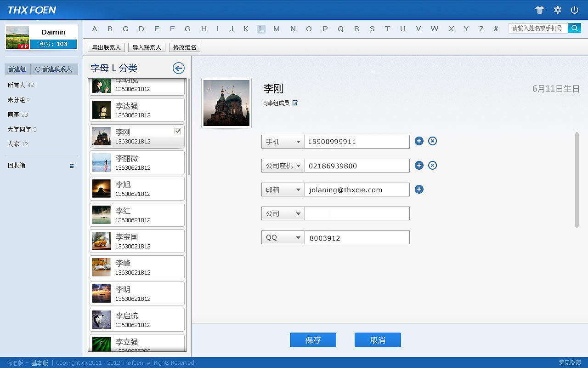The width and height of the screenshot is (588, 368).
Task: Add another phone number with the plus icon
Action: pos(418,141)
